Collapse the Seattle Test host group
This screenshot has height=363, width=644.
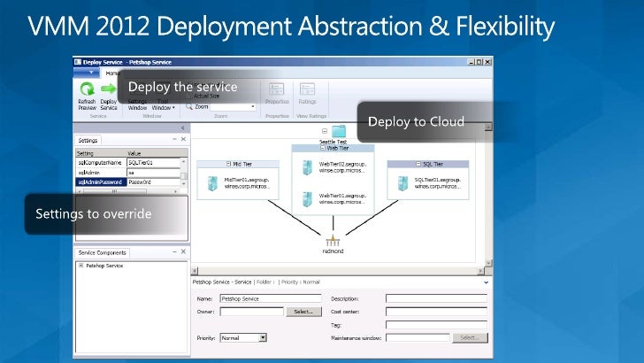pos(325,131)
